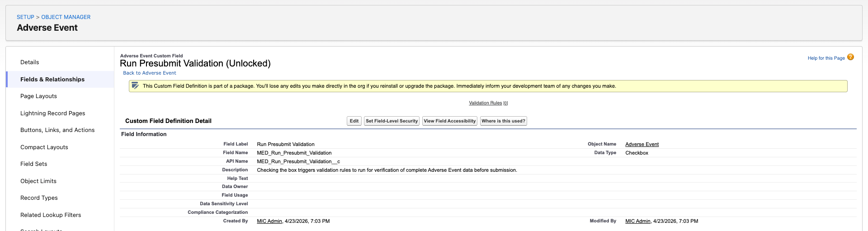Viewport: 868px width, 231px height.
Task: Go Back to Adverse Event
Action: (150, 73)
